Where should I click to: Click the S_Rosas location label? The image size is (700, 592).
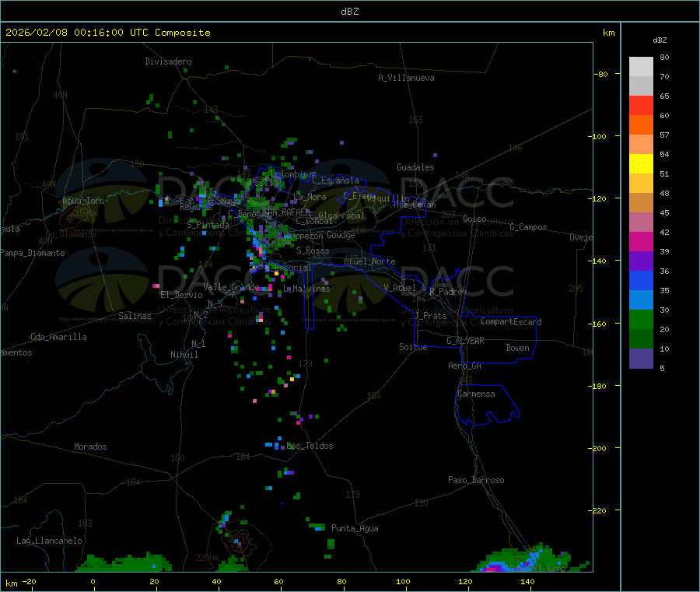tap(313, 250)
